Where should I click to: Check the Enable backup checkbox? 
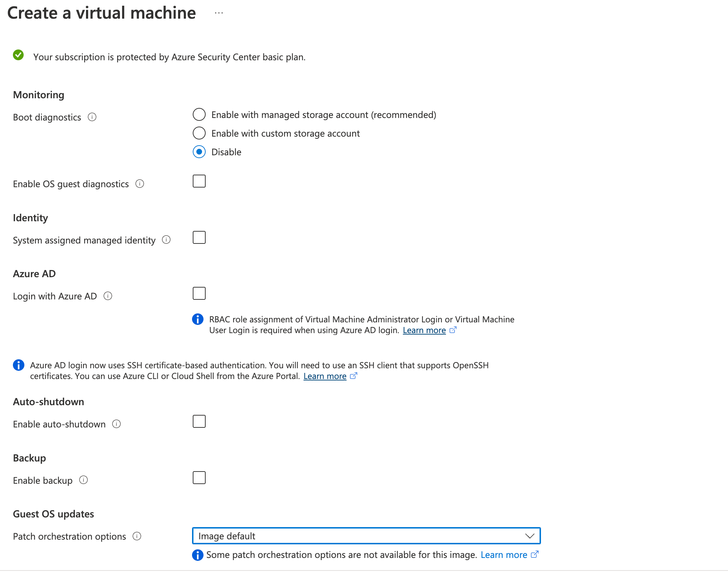pos(199,478)
